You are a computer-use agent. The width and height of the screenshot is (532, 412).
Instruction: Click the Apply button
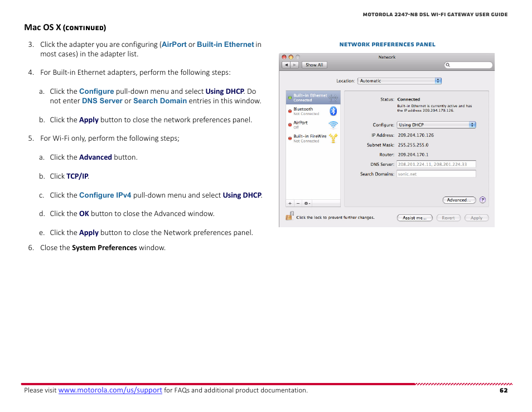pyautogui.click(x=476, y=218)
